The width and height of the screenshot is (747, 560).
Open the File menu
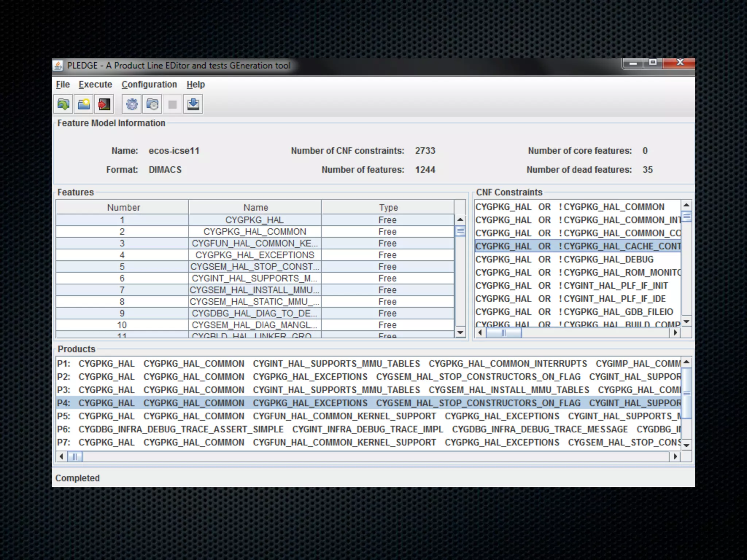point(63,85)
